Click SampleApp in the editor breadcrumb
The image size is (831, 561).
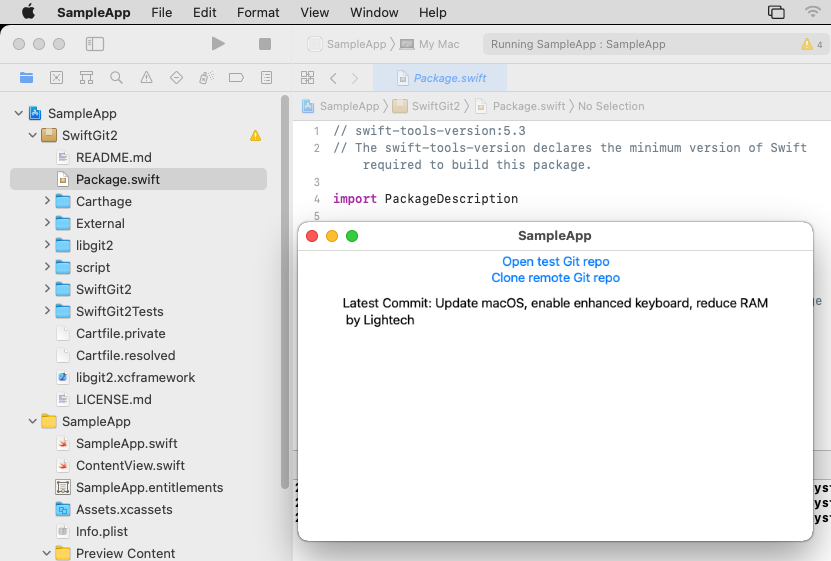(341, 106)
